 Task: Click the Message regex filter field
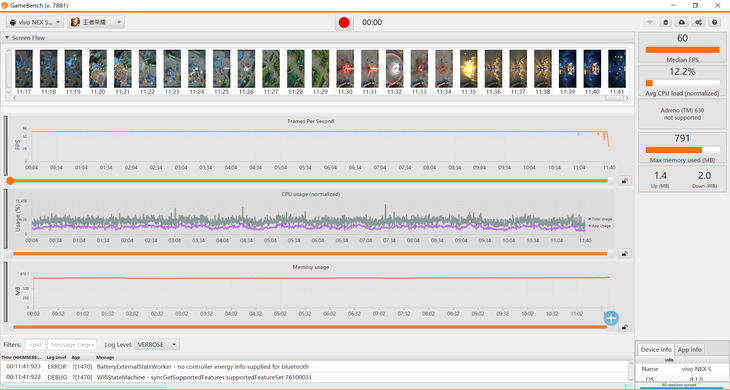coord(72,344)
